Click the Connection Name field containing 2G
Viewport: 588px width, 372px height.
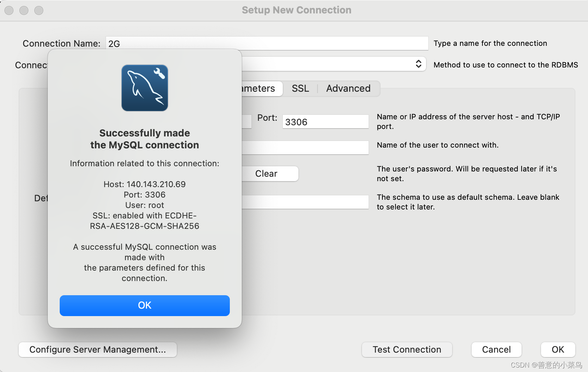pyautogui.click(x=266, y=44)
